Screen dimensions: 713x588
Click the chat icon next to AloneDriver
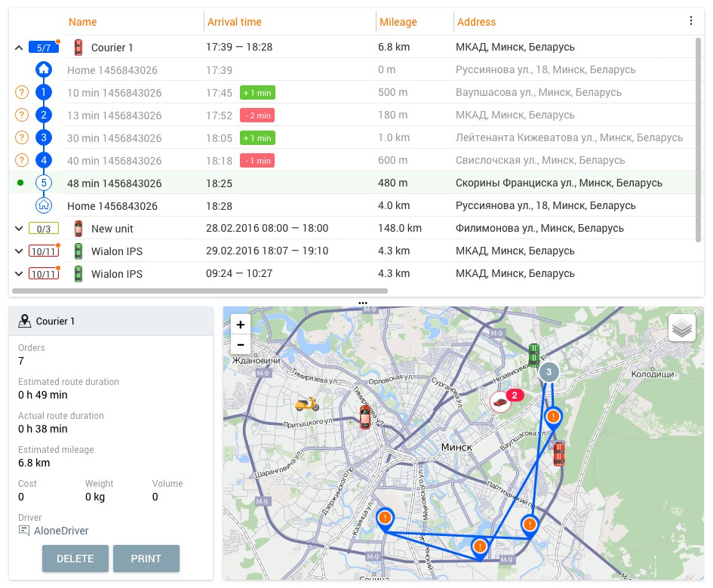(x=23, y=530)
